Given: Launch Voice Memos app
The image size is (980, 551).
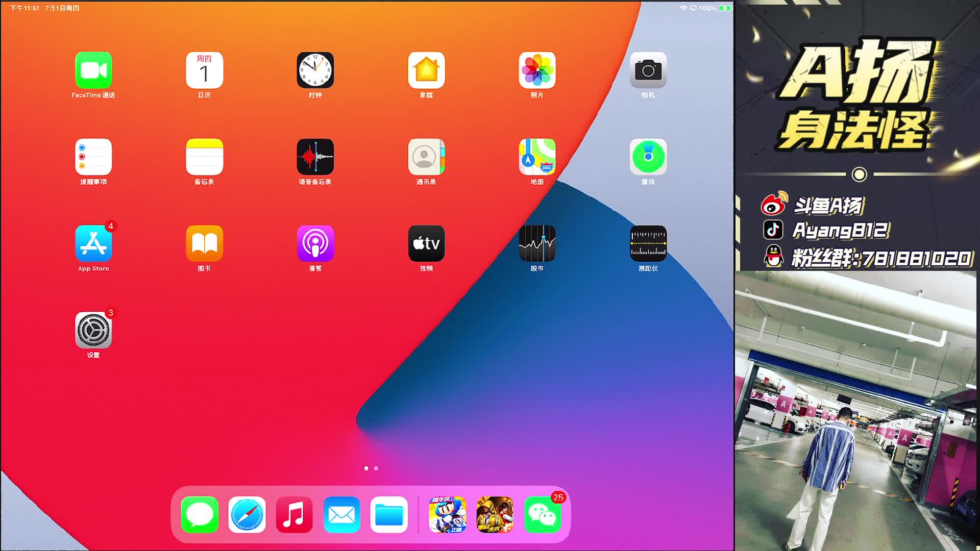Looking at the screenshot, I should (315, 157).
